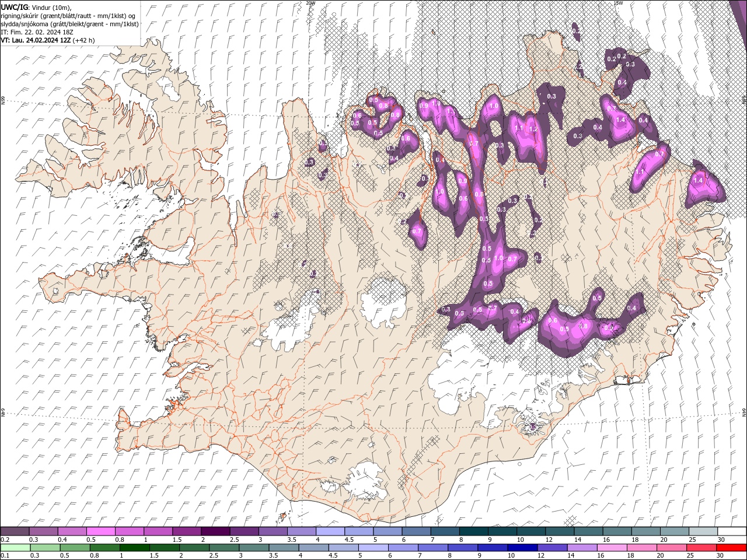The image size is (747, 560).
Task: Click the 15W meridian label at the top edge
Action: click(x=619, y=3)
